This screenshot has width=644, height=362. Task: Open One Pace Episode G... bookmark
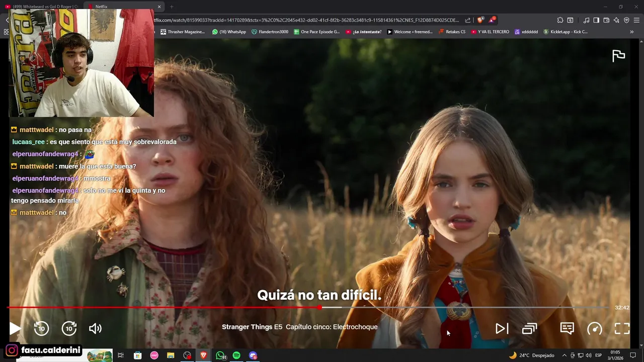(x=316, y=32)
